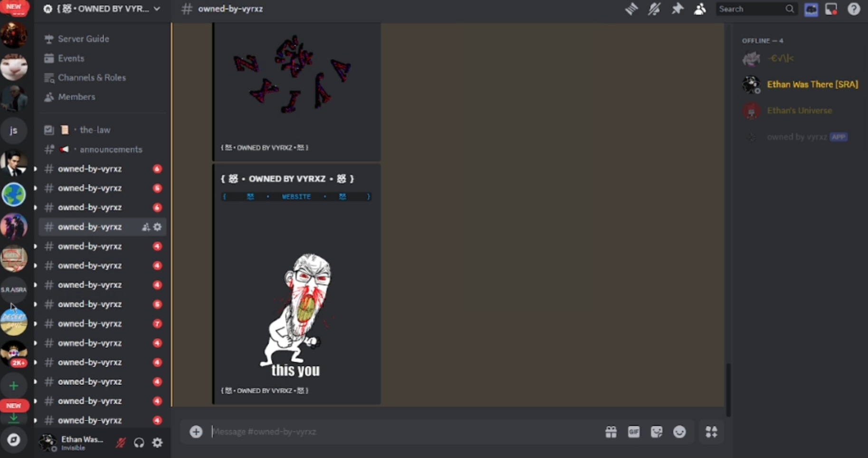Image resolution: width=868 pixels, height=458 pixels.
Task: Open the Apps launcher icon
Action: point(711,432)
